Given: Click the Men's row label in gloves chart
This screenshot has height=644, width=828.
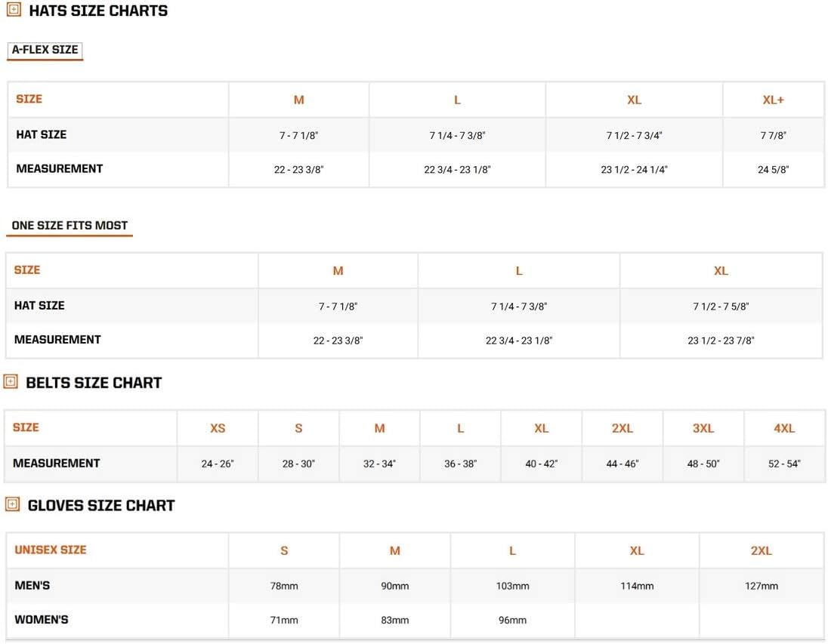Looking at the screenshot, I should (32, 585).
